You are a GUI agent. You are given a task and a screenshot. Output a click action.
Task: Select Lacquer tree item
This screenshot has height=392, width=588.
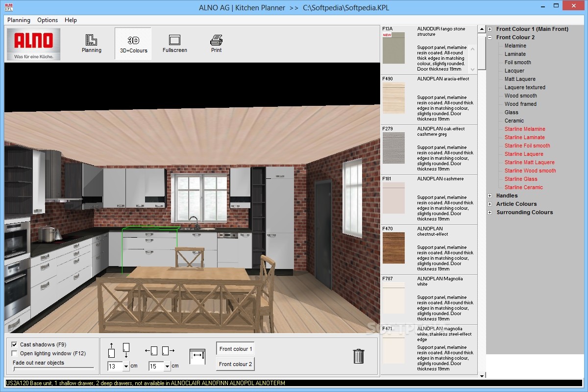(514, 71)
